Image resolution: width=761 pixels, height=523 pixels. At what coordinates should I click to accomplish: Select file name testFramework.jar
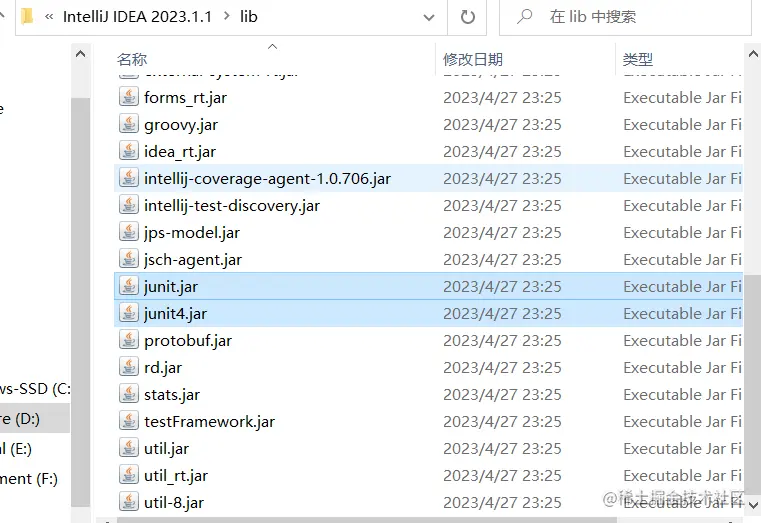(209, 422)
